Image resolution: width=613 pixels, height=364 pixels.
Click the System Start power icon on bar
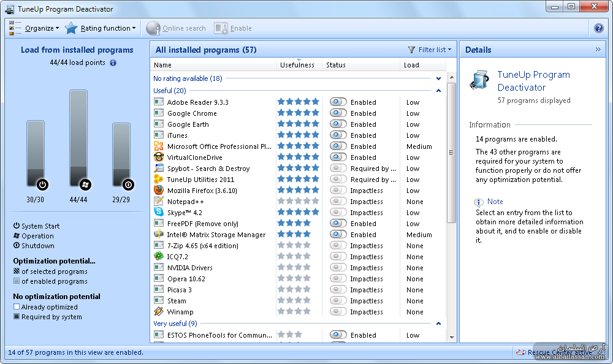(43, 184)
